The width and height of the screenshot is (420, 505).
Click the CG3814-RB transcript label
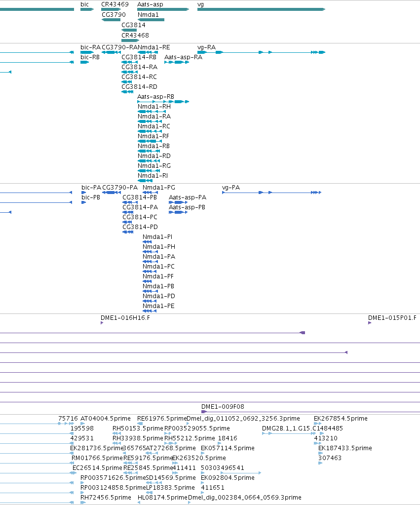pos(139,57)
